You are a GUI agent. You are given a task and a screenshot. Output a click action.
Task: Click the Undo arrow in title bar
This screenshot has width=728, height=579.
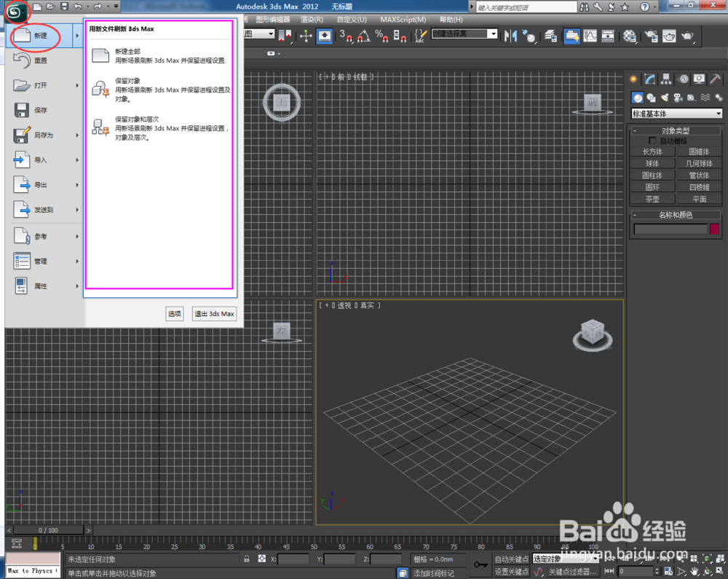(x=78, y=7)
